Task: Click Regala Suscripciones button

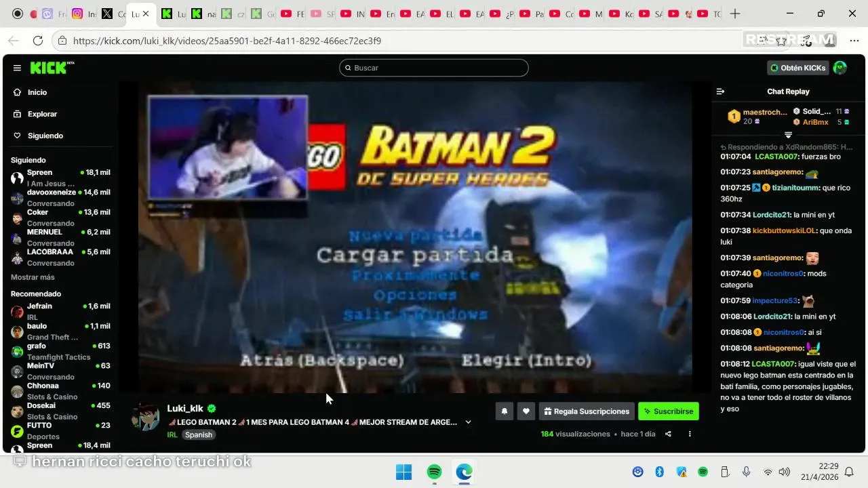Action: [587, 411]
